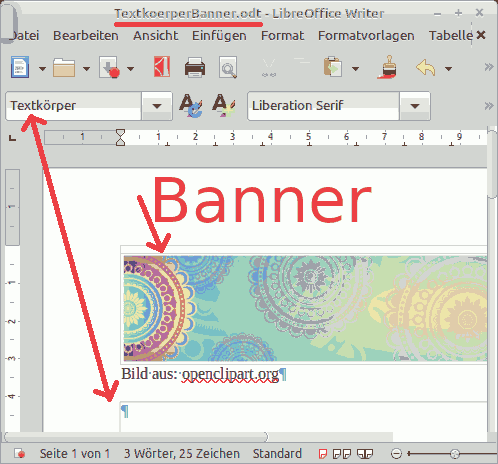
Task: Select multiple-page view layout
Action: (x=342, y=453)
